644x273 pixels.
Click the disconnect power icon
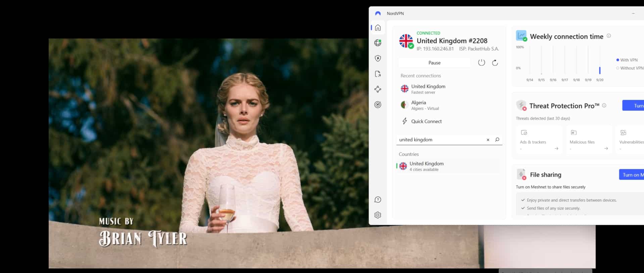482,63
